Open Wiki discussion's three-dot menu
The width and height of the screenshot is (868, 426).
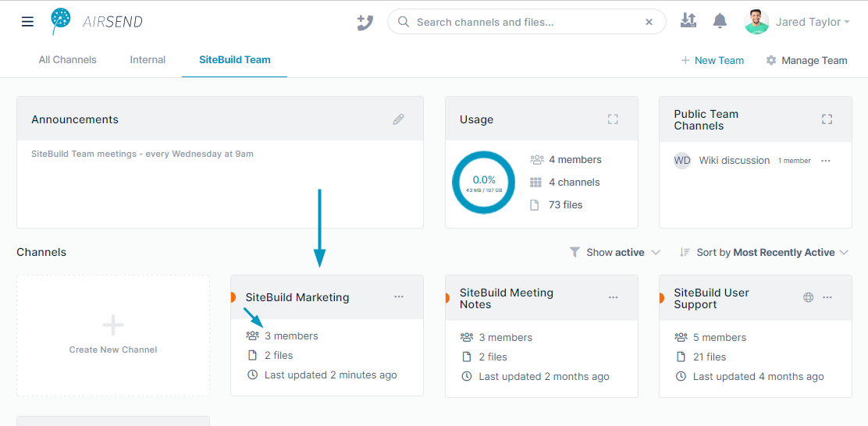click(826, 161)
